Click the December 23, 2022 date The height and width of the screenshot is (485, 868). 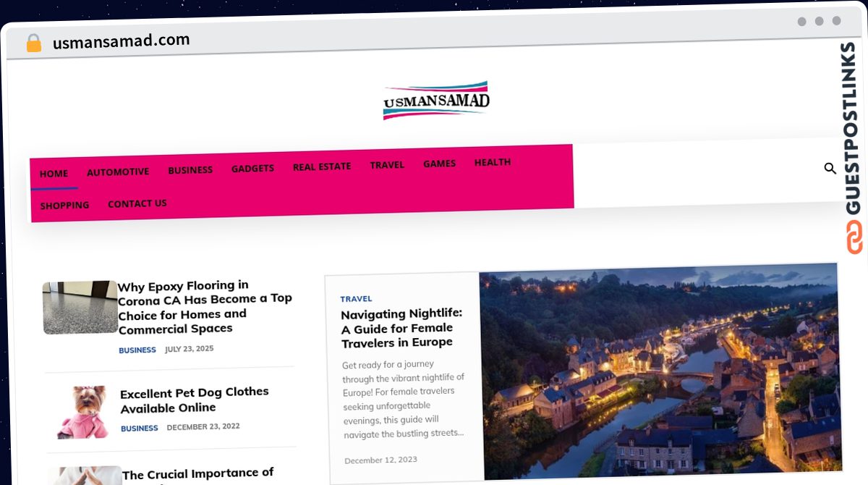pos(203,427)
